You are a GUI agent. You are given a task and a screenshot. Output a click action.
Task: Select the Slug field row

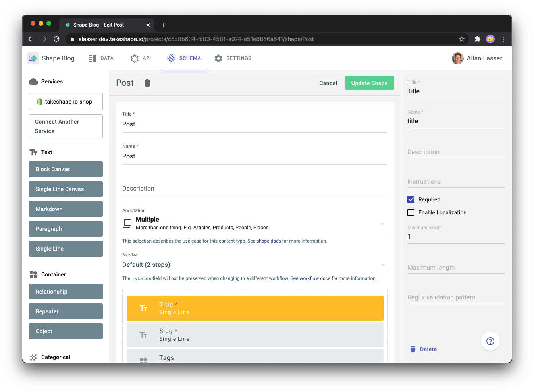click(x=255, y=335)
